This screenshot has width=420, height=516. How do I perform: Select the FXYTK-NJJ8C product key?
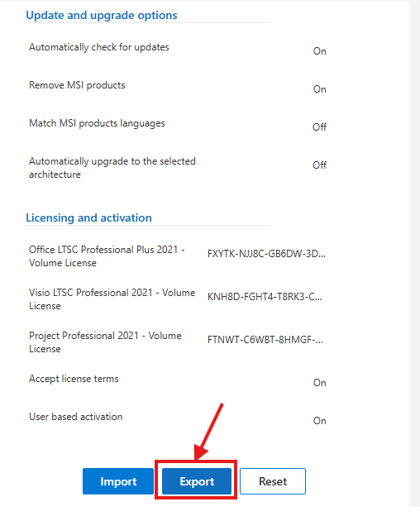[x=266, y=254]
